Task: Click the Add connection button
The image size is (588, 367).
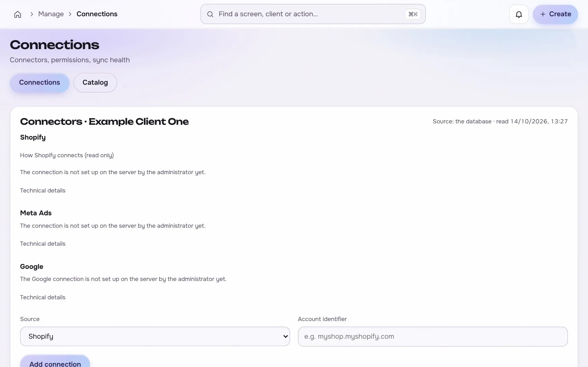Action: (x=55, y=361)
